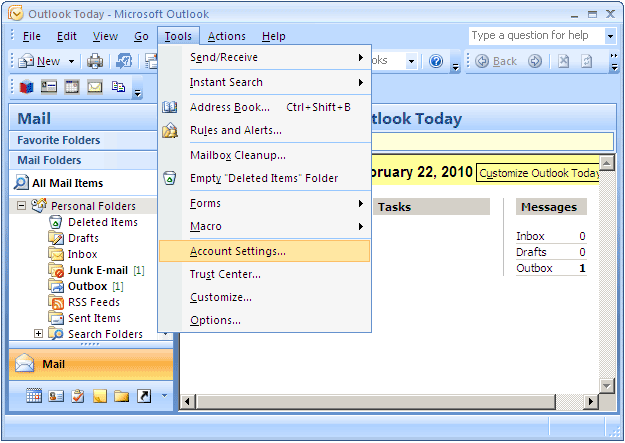Image resolution: width=625 pixels, height=443 pixels.
Task: Select the Junk E-mail folder
Action: (98, 270)
